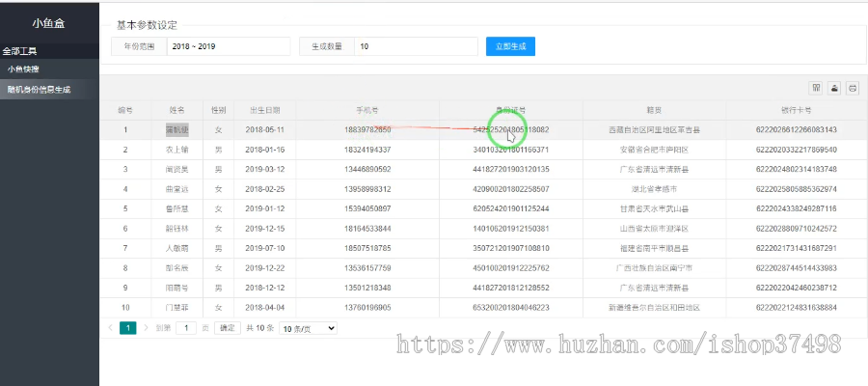The image size is (868, 386).
Task: Click phone number 18324194337
Action: (367, 151)
